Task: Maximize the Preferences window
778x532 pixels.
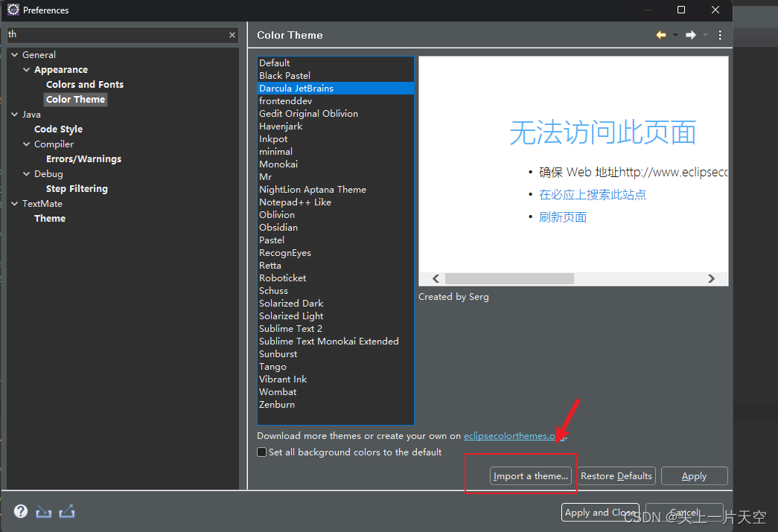Action: (x=681, y=10)
